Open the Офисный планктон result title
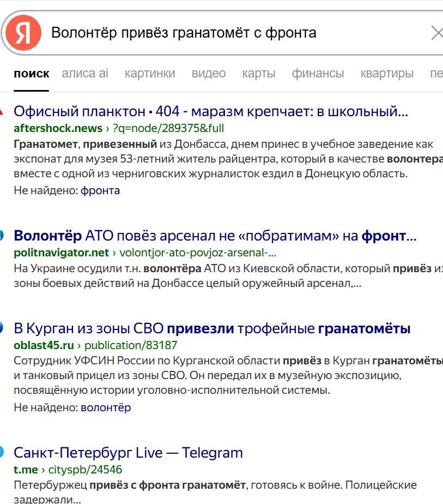Viewport: 443px width, 504px height. pos(210,112)
